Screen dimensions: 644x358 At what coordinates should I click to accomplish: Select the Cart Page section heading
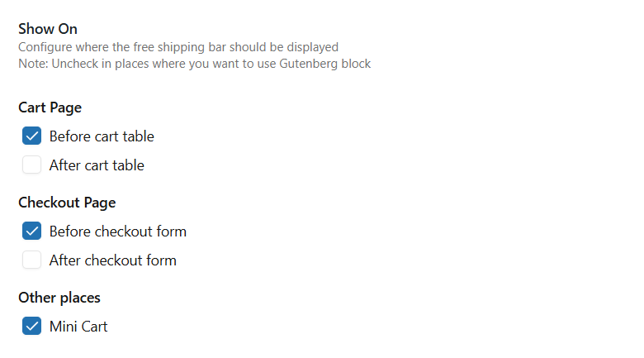(x=50, y=107)
